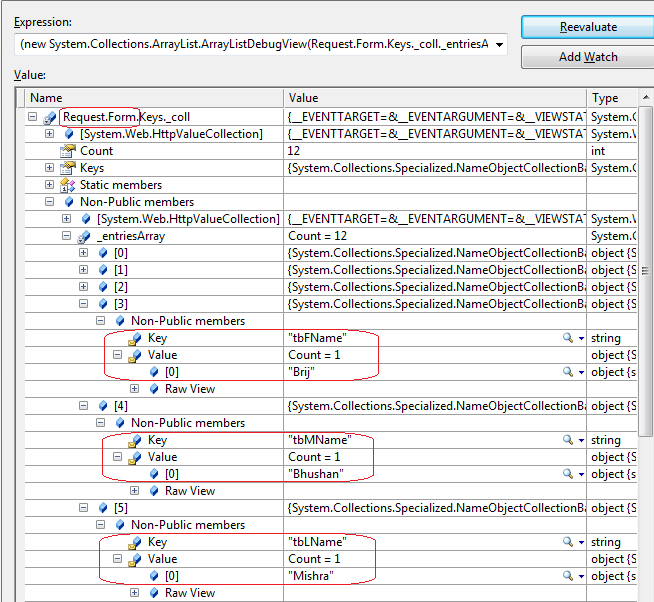Click the magnifier icon beside "tbFName" value

click(568, 338)
